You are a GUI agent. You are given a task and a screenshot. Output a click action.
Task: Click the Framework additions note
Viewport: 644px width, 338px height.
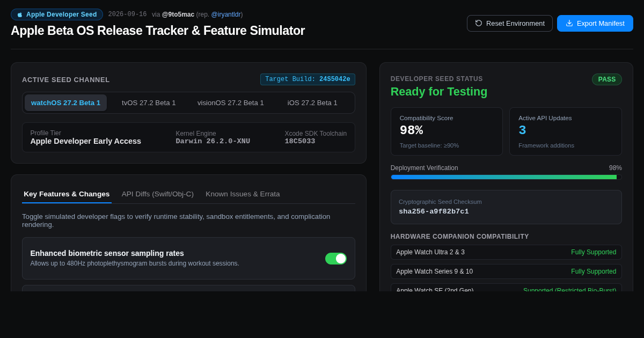(546, 145)
